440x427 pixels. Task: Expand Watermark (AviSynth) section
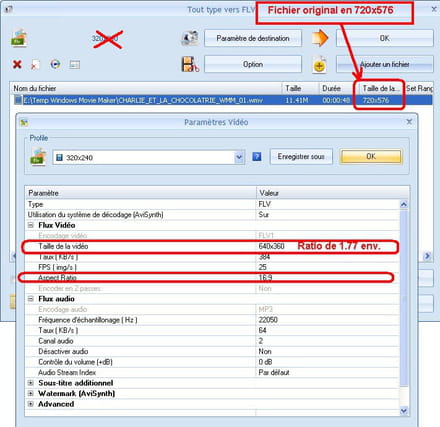31,393
